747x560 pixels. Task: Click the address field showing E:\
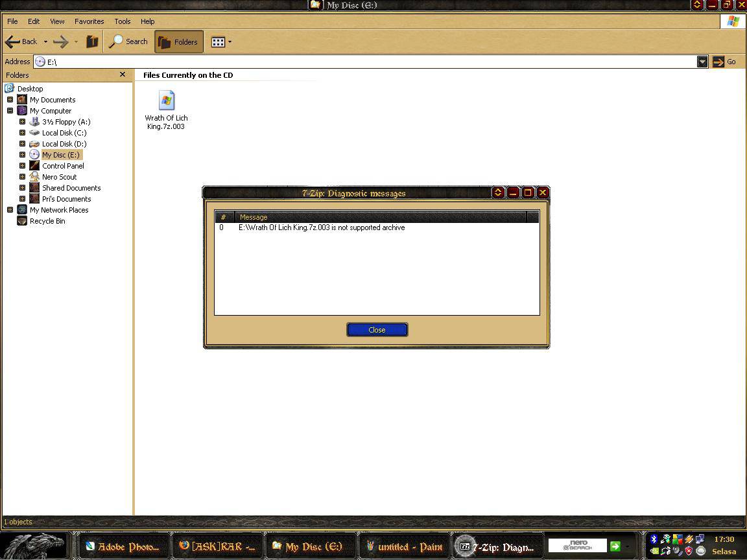pyautogui.click(x=364, y=62)
